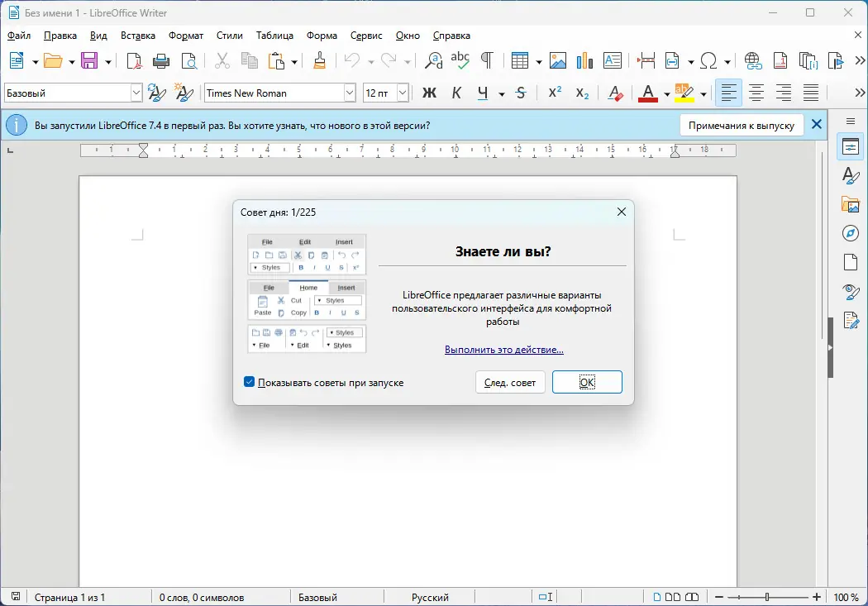Run spelling check abc icon
This screenshot has height=606, width=868.
tap(460, 60)
